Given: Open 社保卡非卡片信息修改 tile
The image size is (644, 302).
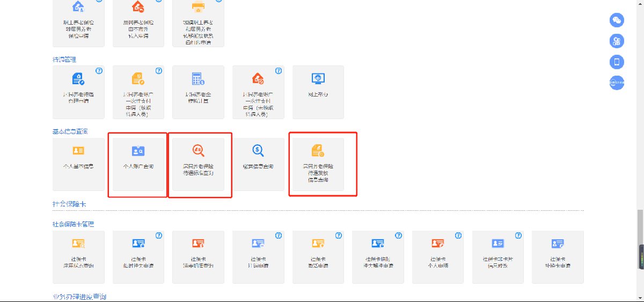Looking at the screenshot, I should [x=497, y=257].
